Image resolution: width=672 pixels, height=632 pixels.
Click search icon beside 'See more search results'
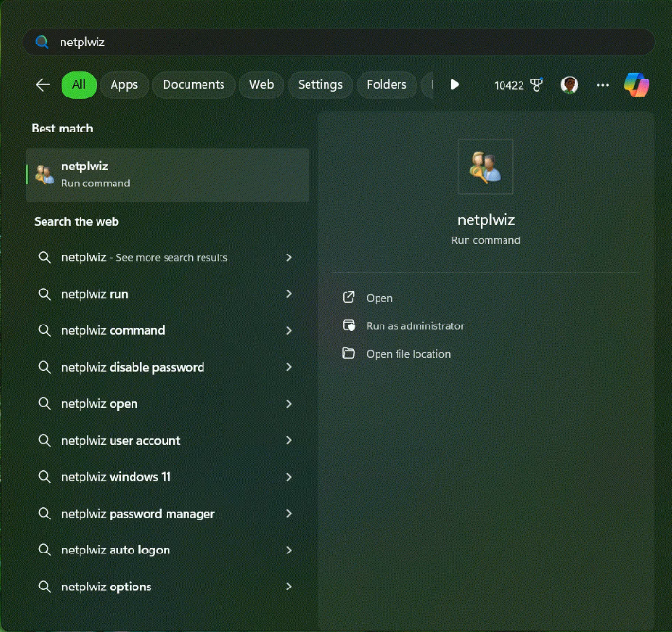pos(44,257)
